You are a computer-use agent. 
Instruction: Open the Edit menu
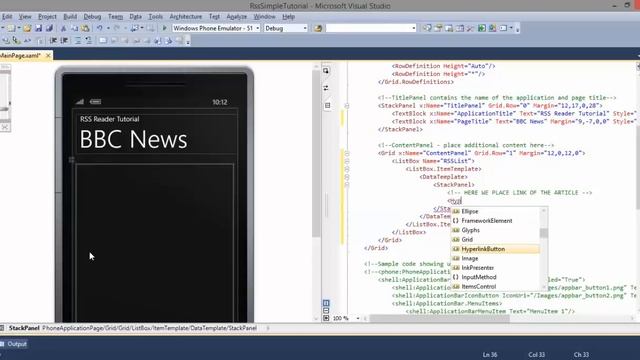pyautogui.click(x=7, y=17)
